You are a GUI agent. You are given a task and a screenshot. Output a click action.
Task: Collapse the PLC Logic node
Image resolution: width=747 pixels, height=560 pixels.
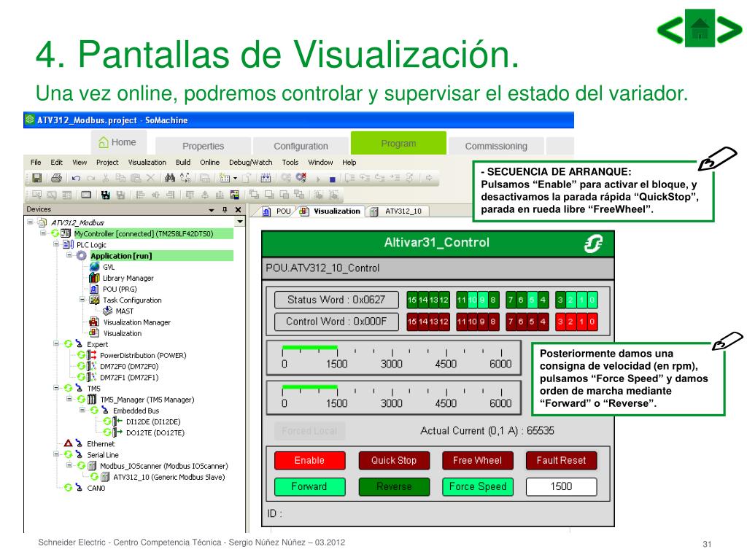[56, 244]
